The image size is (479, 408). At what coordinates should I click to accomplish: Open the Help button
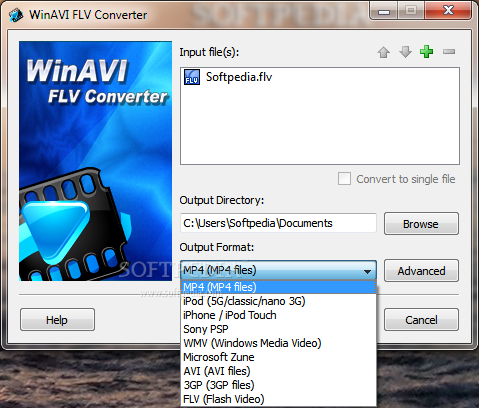pos(57,320)
